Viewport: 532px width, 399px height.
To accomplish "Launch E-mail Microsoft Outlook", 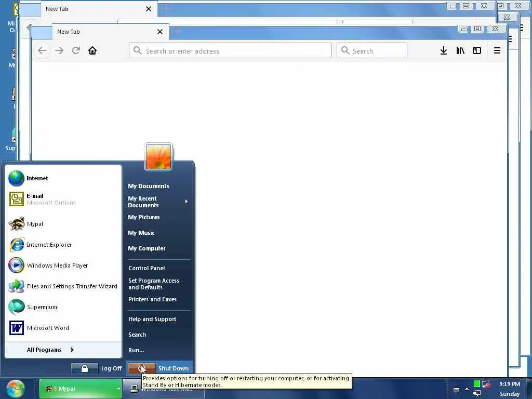I will coord(63,199).
